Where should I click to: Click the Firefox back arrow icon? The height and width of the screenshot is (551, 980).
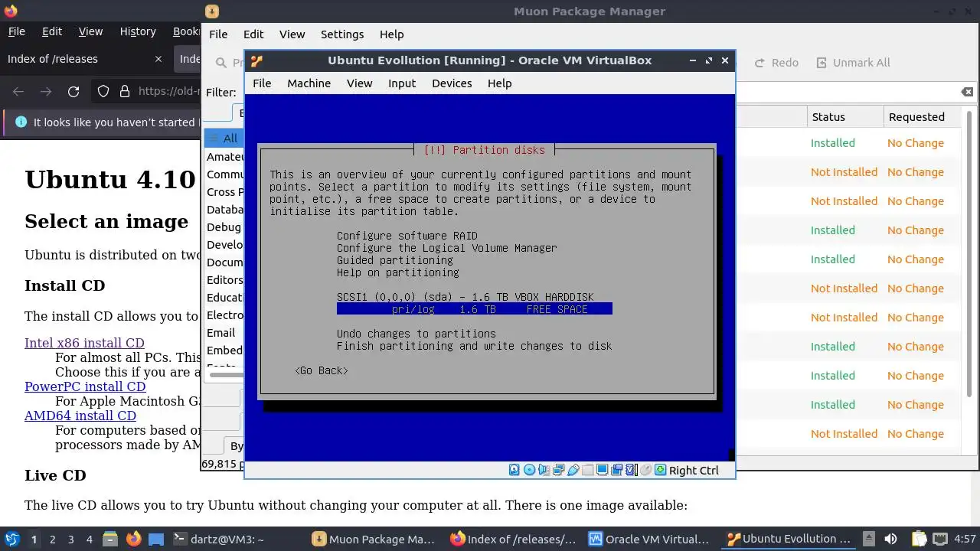coord(18,91)
